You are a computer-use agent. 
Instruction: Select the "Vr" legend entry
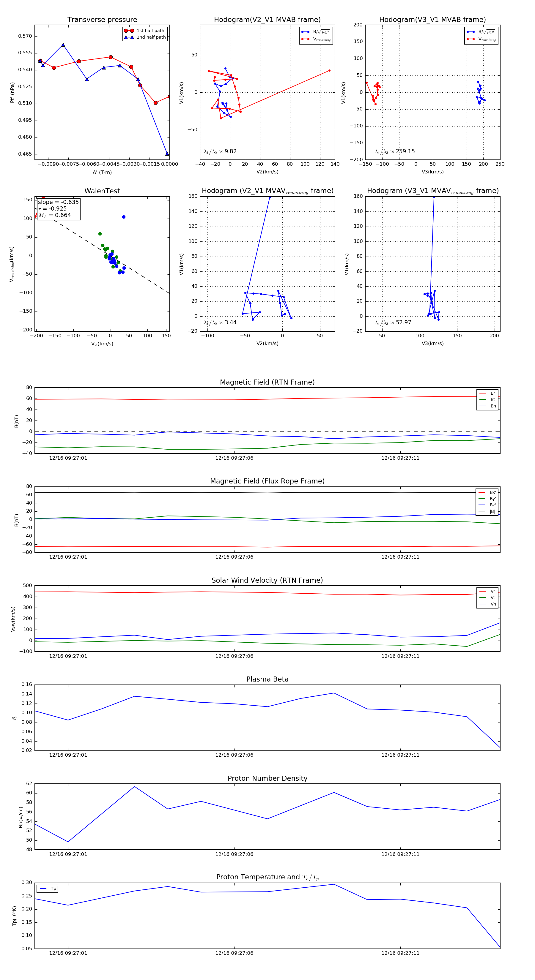pos(487,592)
